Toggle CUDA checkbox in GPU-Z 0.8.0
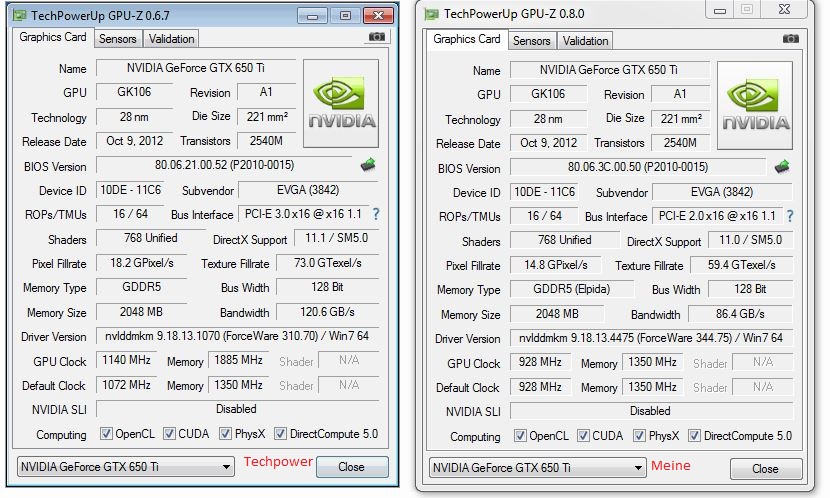 583,436
